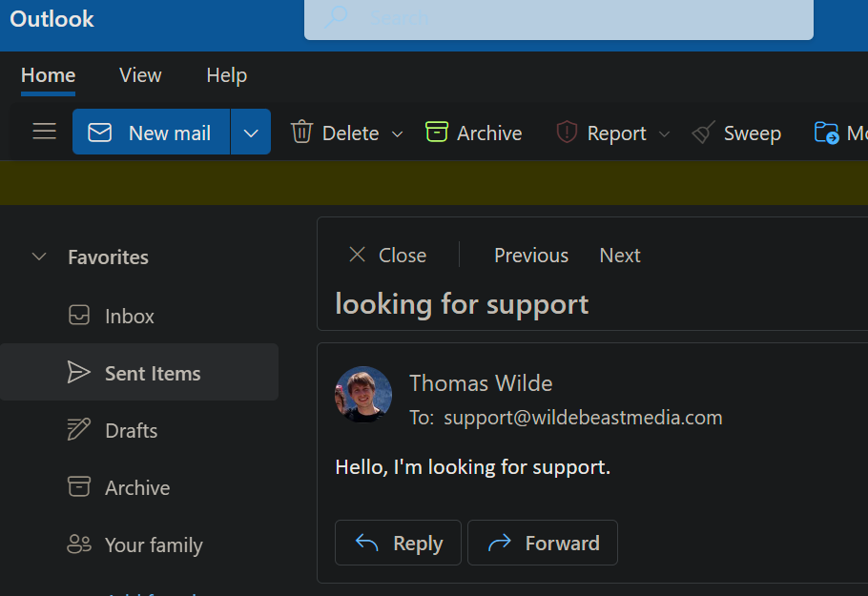Image resolution: width=868 pixels, height=596 pixels.
Task: Open the Report options dropdown chevron
Action: [x=665, y=134]
